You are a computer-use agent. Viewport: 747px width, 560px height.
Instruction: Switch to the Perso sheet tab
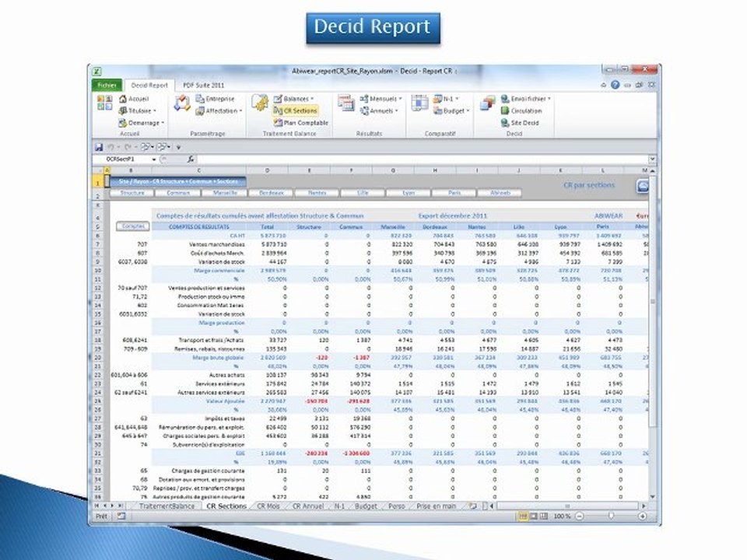tap(396, 506)
